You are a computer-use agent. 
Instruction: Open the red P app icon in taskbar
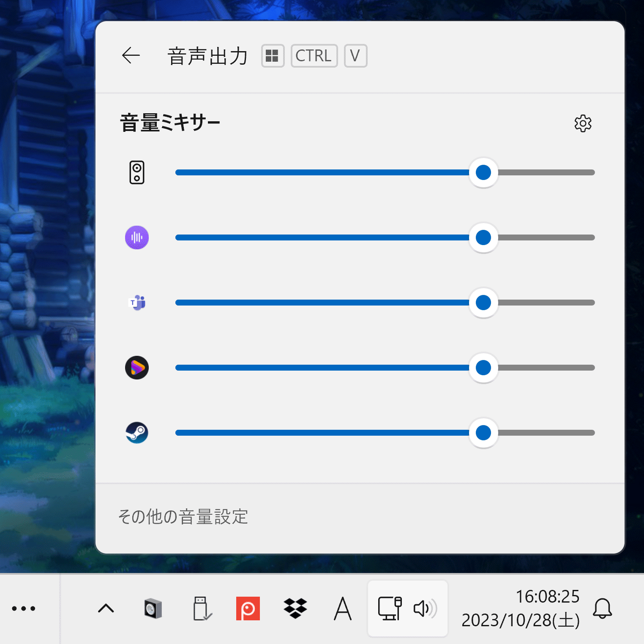point(248,609)
